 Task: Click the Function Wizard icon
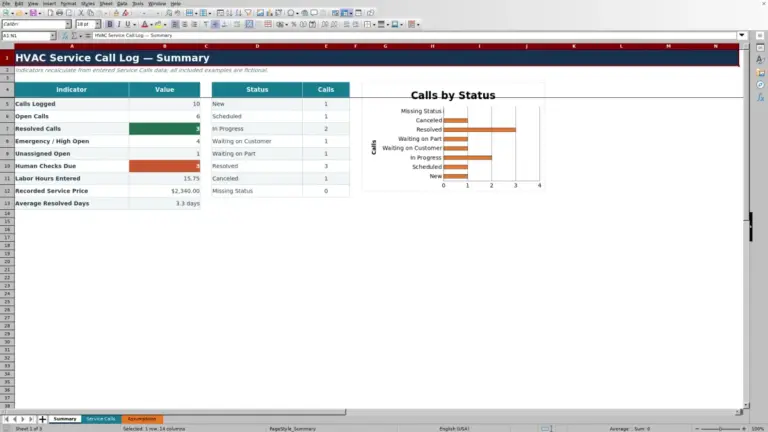pyautogui.click(x=65, y=36)
